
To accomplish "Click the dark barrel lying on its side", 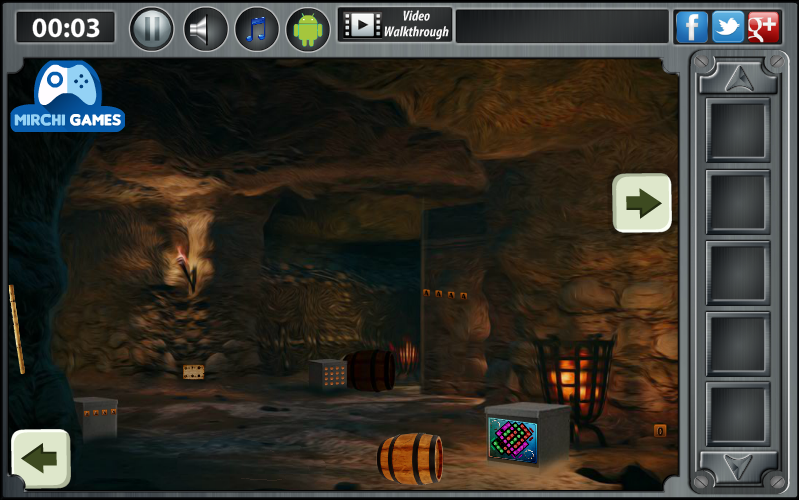I will (370, 371).
